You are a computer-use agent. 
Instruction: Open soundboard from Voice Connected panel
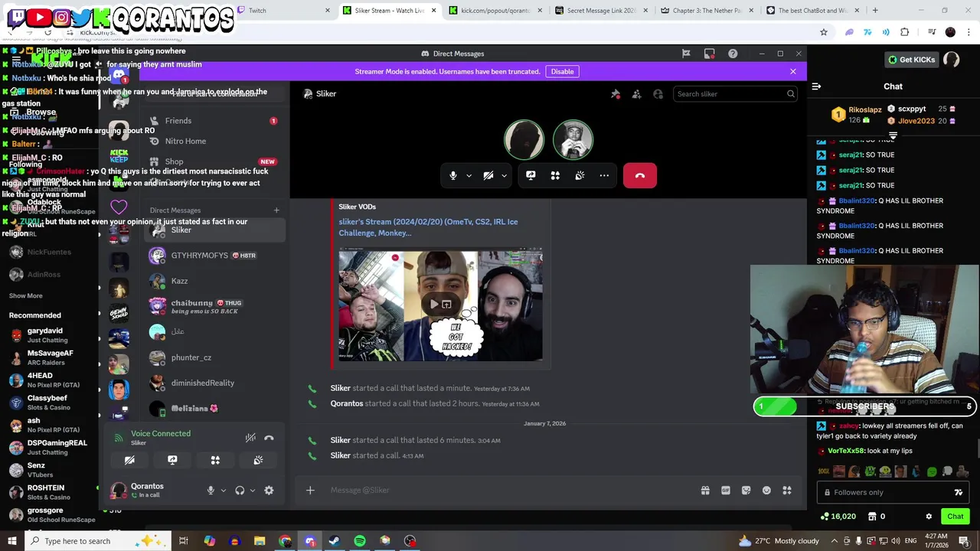click(x=258, y=460)
